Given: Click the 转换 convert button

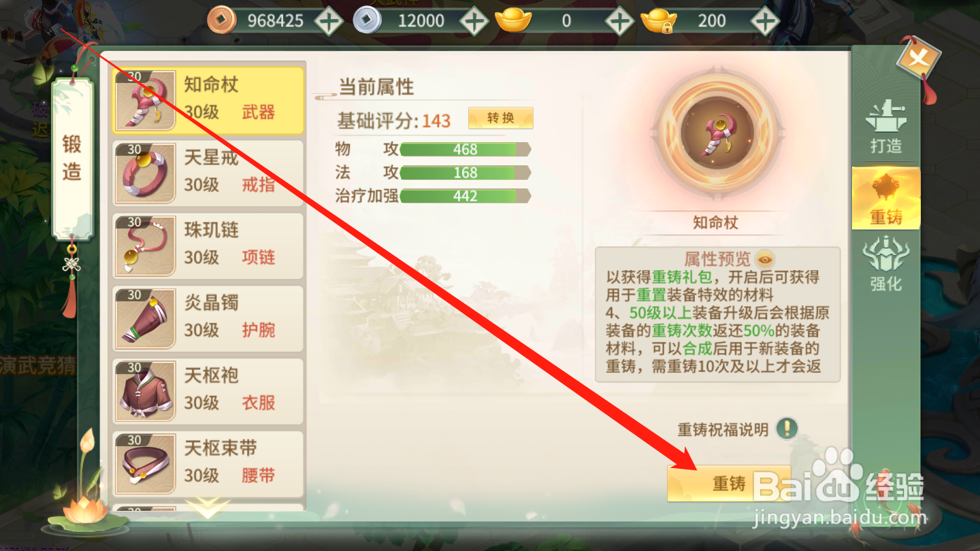Looking at the screenshot, I should click(500, 118).
